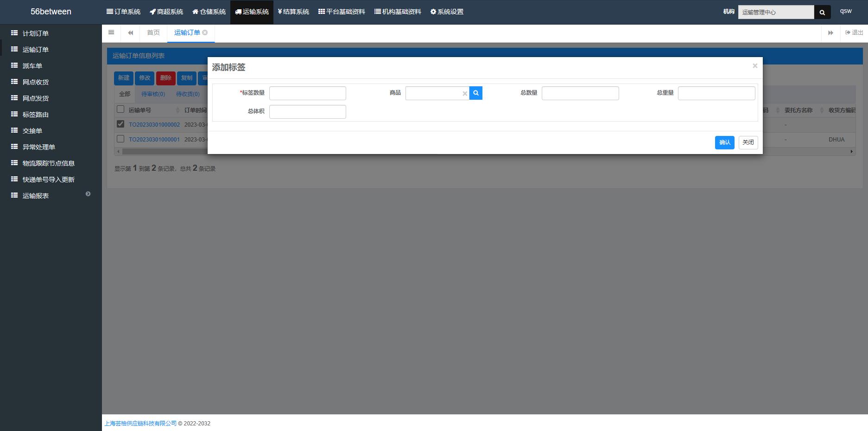868x431 pixels.
Task: Click the tab forward double-arrow icon
Action: pyautogui.click(x=830, y=33)
